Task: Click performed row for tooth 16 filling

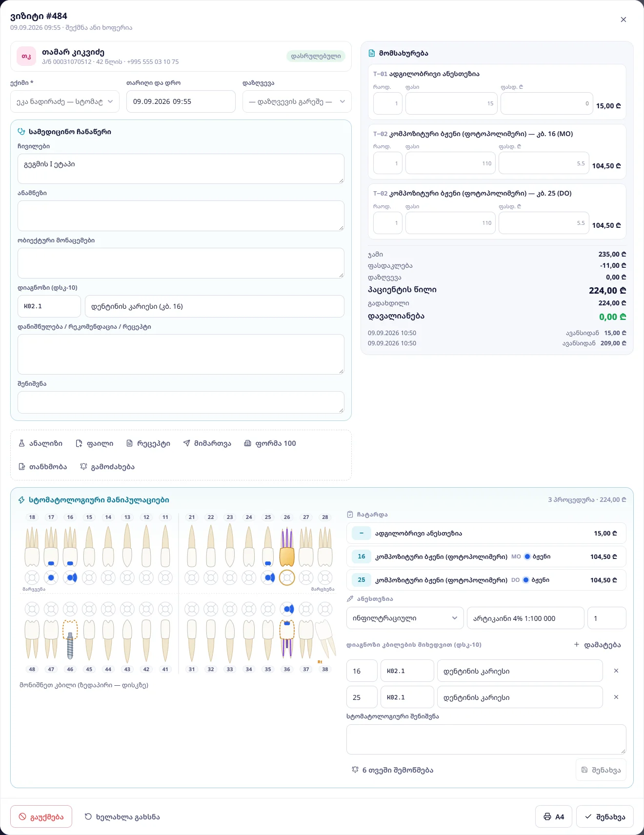Action: point(486,557)
